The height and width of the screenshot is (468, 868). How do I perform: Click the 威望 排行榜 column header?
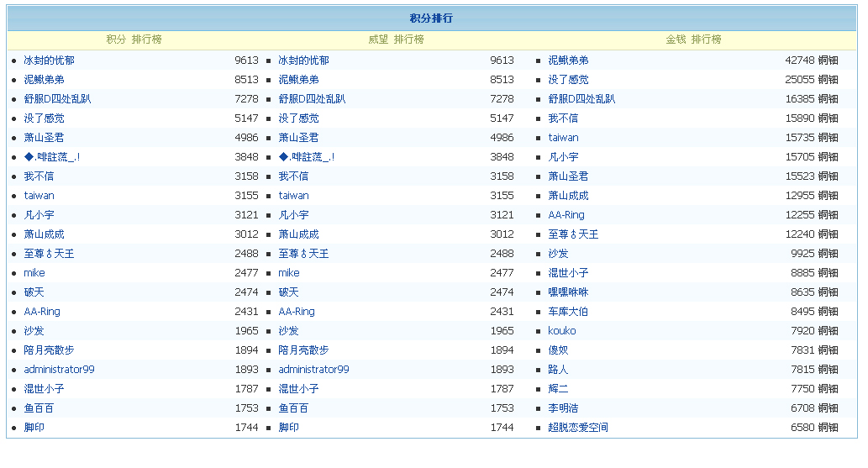point(396,39)
